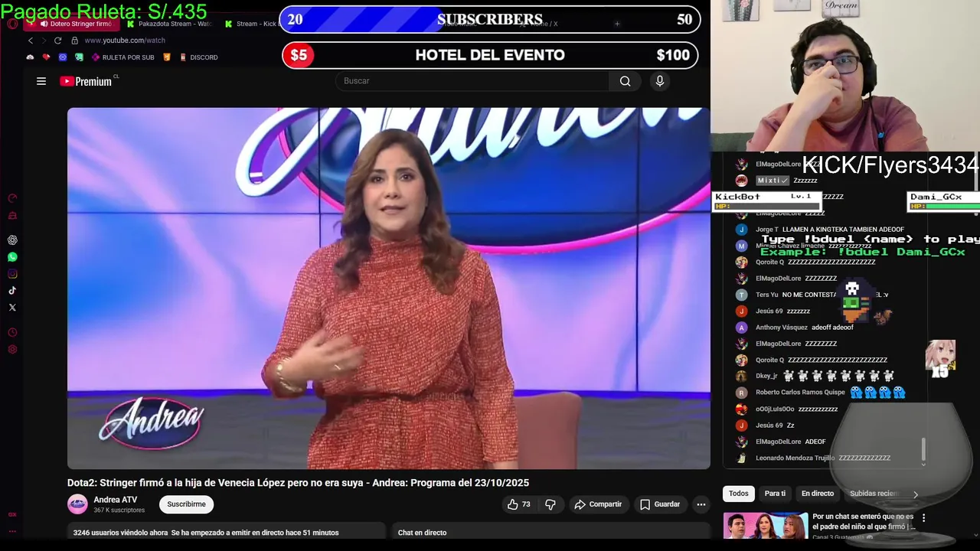
Task: Go back with the browser back arrow
Action: click(x=31, y=41)
